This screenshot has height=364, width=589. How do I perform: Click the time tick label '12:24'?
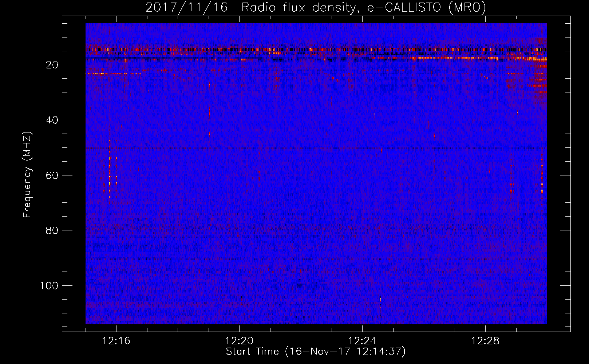click(362, 341)
